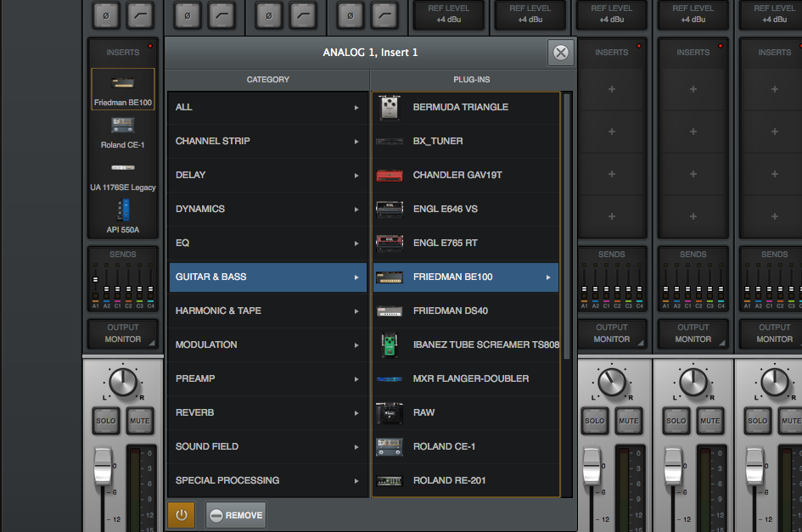Select the CHANNEL STRIP category
The height and width of the screenshot is (532, 802).
point(268,141)
